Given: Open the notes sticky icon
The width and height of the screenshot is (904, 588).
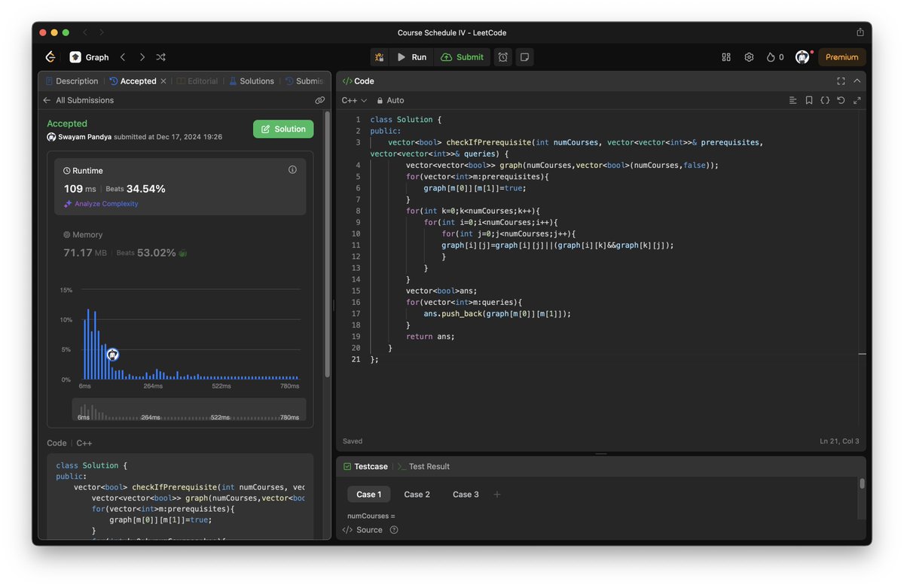Looking at the screenshot, I should pyautogui.click(x=524, y=57).
